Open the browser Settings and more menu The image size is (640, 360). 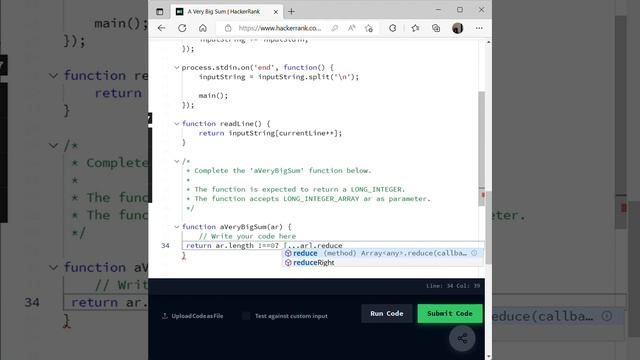click(479, 28)
